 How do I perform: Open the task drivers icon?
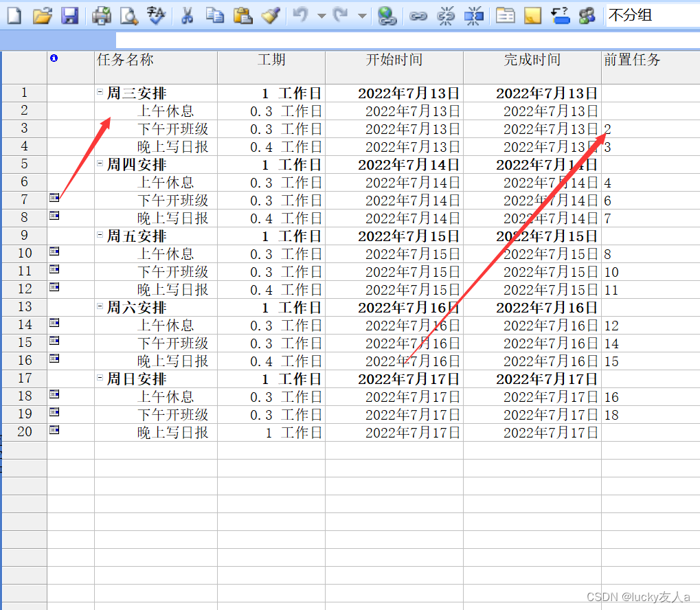[x=560, y=16]
